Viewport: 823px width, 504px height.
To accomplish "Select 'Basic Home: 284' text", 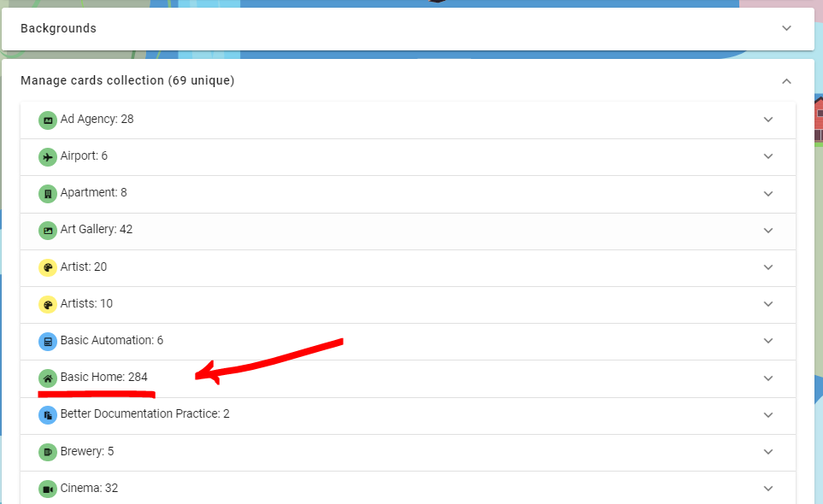I will point(104,377).
